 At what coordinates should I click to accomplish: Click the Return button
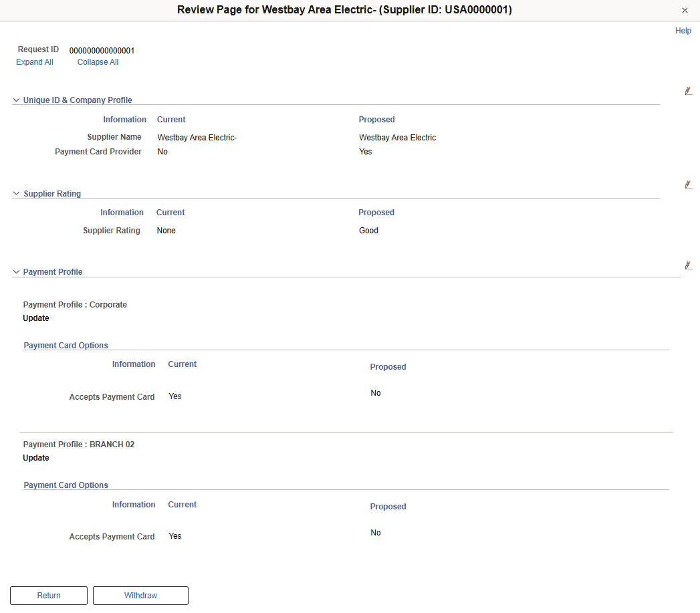48,595
